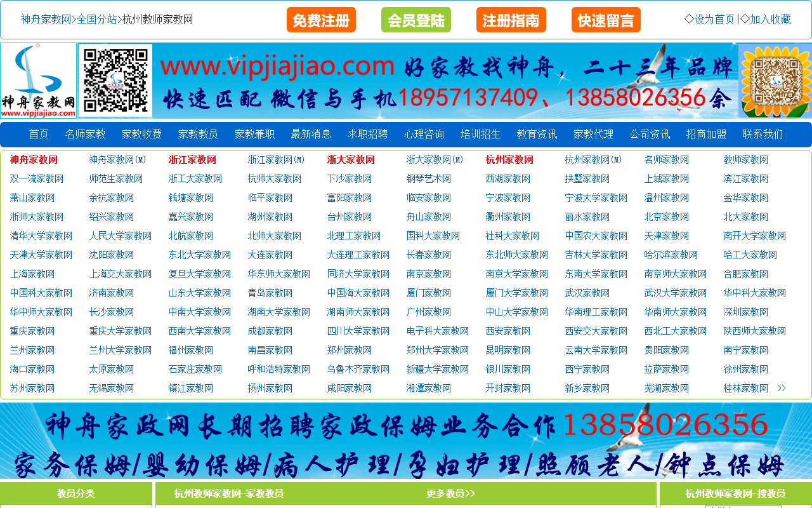Open 西湖家教网 link

508,178
